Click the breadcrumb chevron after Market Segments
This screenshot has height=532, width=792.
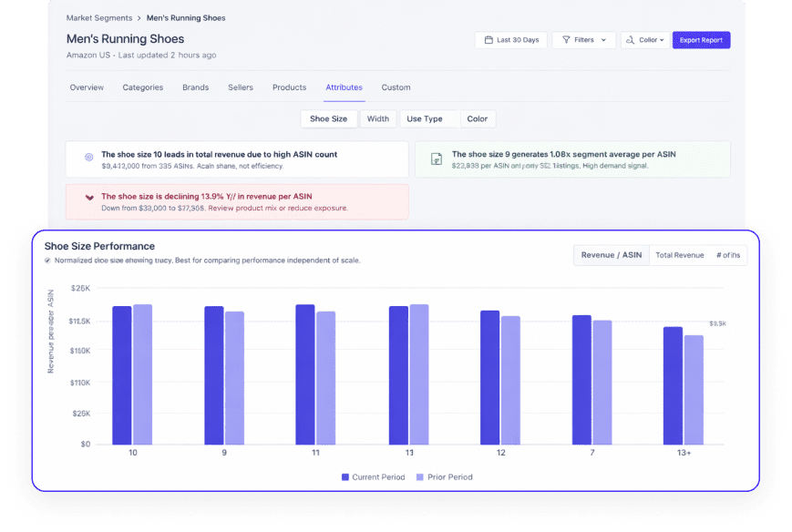[139, 18]
